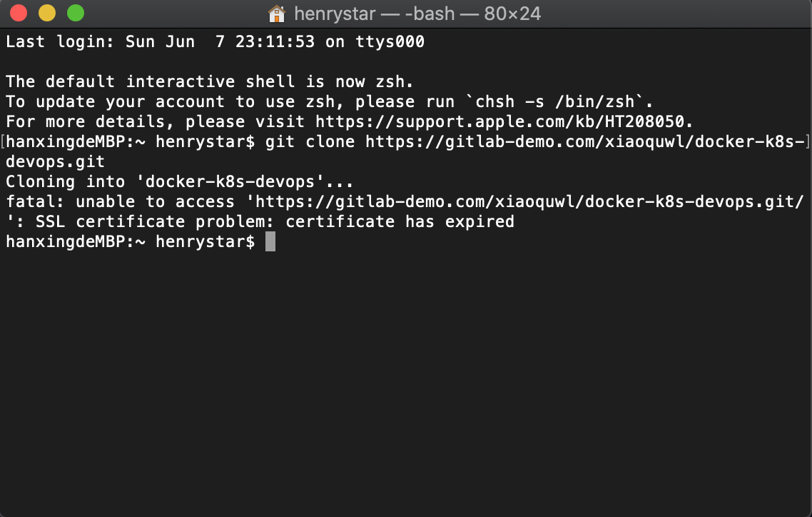Image resolution: width=812 pixels, height=517 pixels.
Task: Click the red close traffic light
Action: click(x=17, y=13)
